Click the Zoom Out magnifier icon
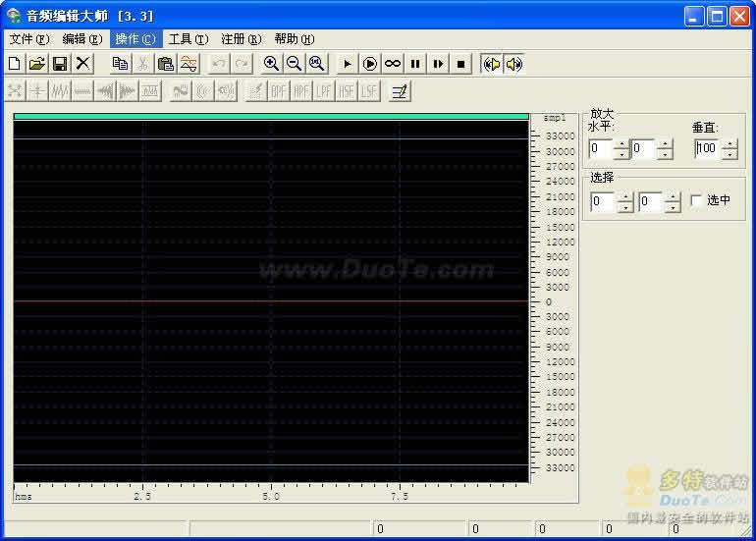This screenshot has height=541, width=756. [294, 64]
